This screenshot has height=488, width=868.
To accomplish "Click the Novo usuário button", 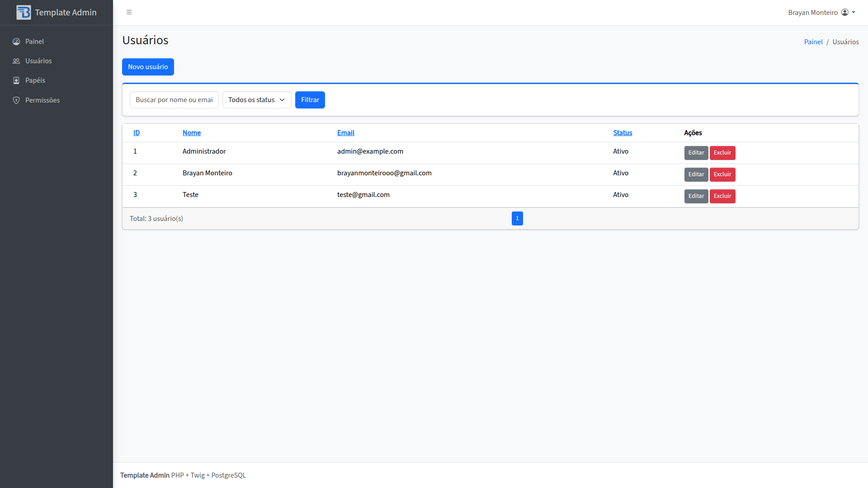I will [x=148, y=67].
